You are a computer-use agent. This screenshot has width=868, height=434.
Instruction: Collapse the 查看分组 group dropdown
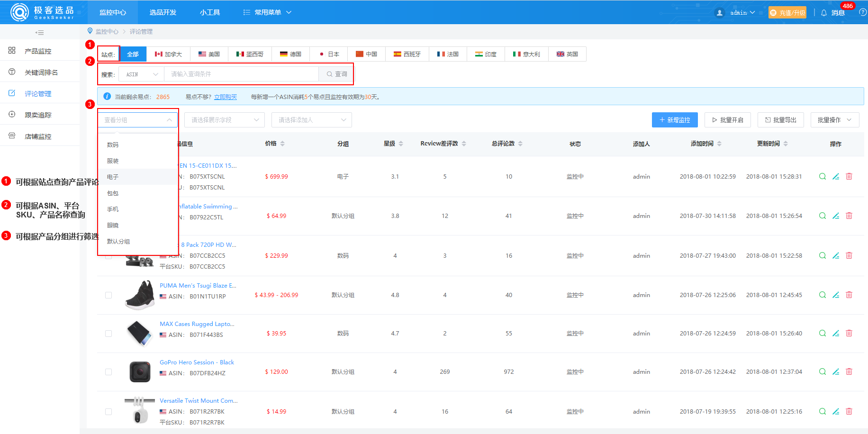coord(138,120)
